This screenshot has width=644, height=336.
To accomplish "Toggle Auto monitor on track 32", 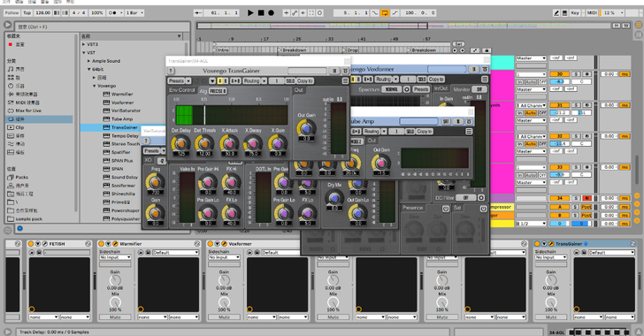I will (x=531, y=144).
